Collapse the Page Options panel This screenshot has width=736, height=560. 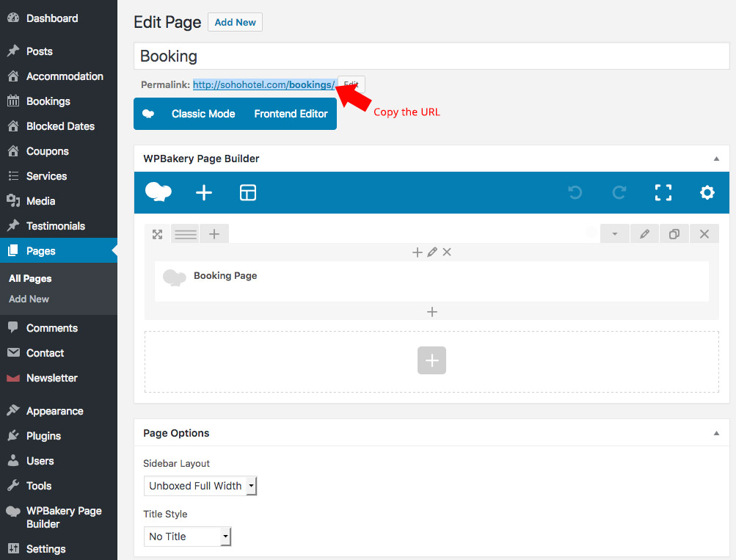716,433
